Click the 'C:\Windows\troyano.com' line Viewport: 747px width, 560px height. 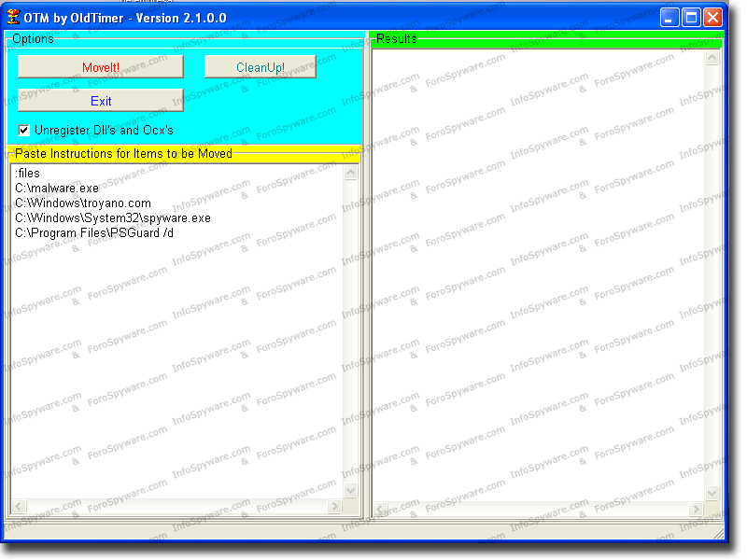(x=83, y=203)
